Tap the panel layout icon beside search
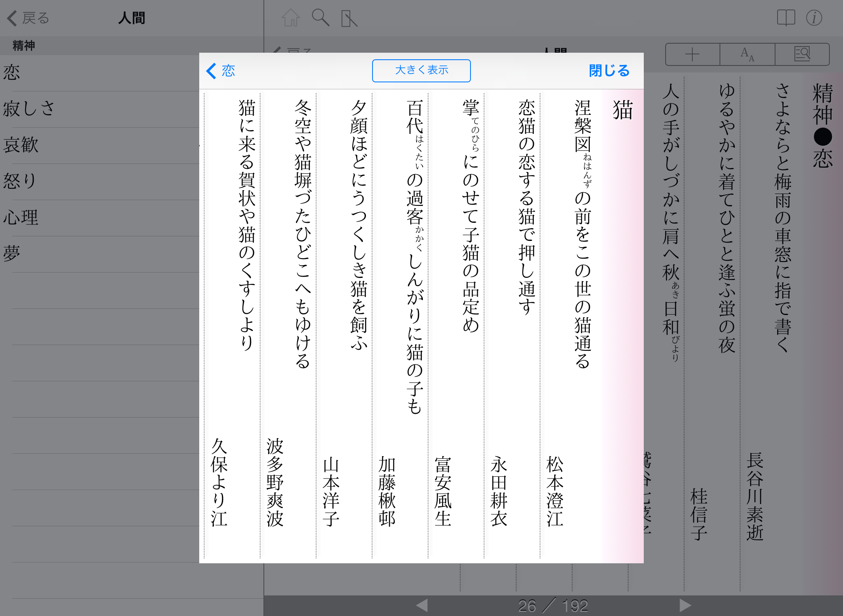This screenshot has width=843, height=616. 349,19
